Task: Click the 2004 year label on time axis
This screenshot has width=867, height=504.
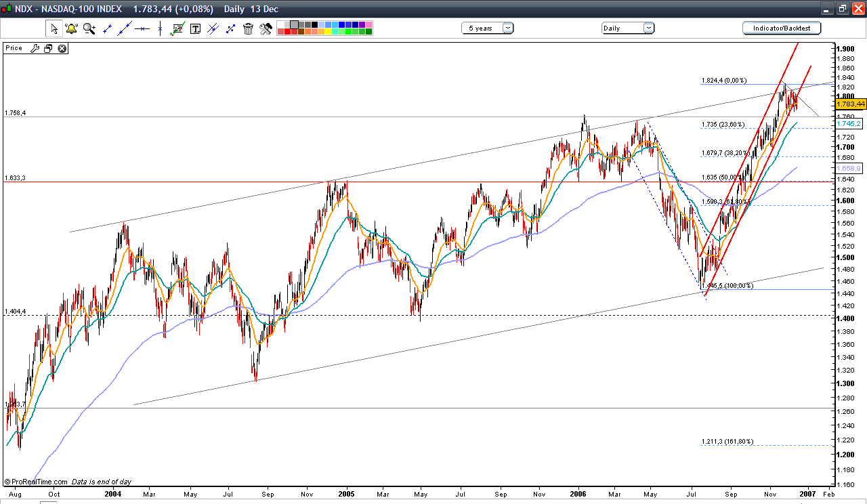Action: coord(112,495)
